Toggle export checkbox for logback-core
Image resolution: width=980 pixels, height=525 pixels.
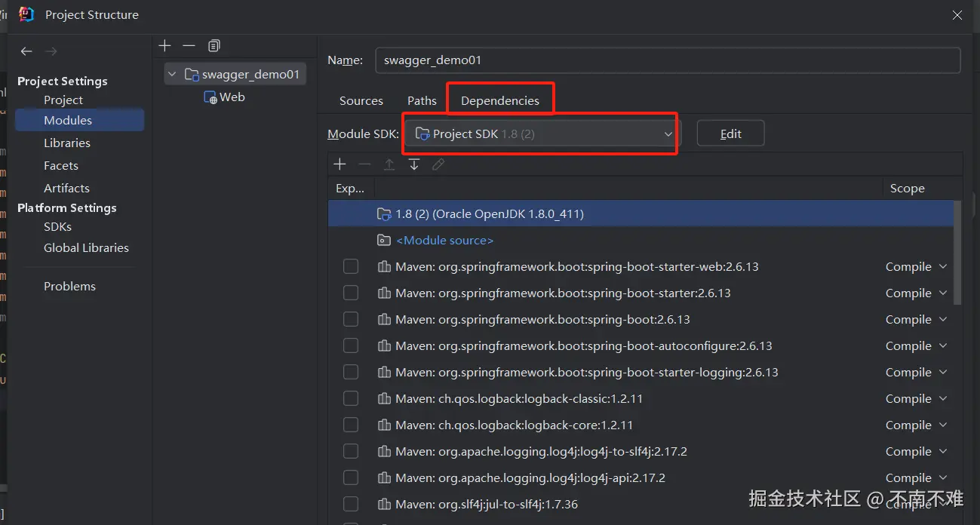point(351,425)
